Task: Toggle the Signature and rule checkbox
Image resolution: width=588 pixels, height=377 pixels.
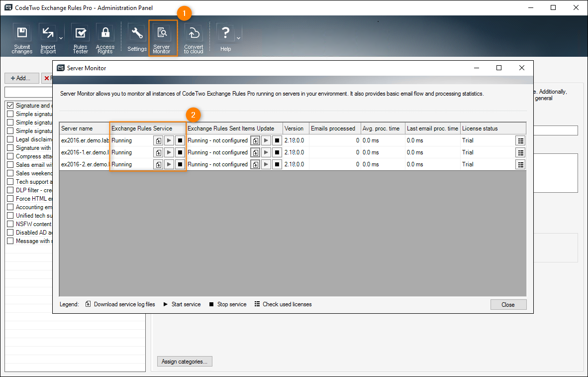Action: (x=10, y=106)
